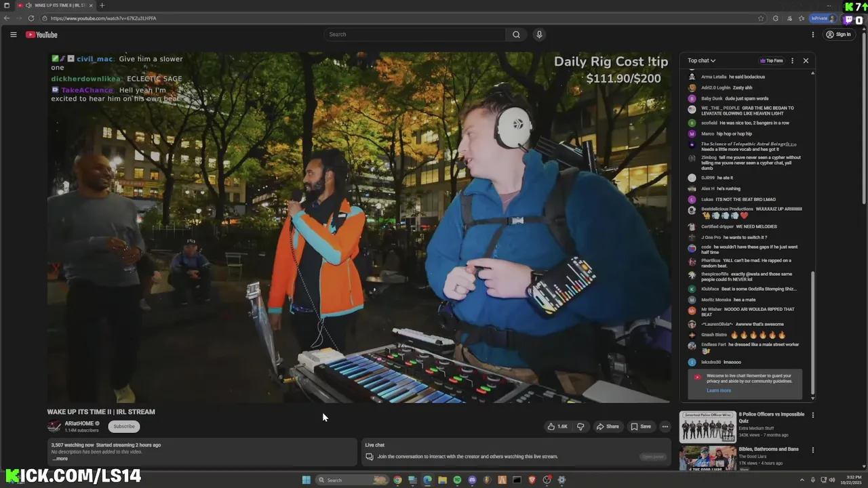Image resolution: width=868 pixels, height=488 pixels.
Task: Open Discord from the taskbar
Action: tap(472, 480)
